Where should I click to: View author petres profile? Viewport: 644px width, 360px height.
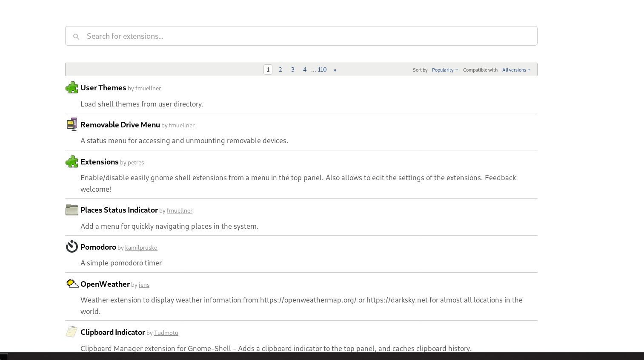(136, 162)
